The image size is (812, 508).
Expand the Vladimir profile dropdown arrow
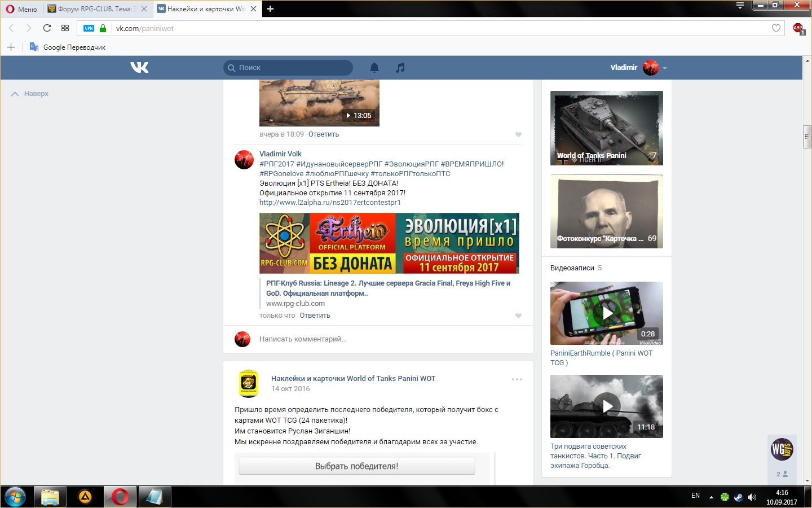[x=665, y=68]
